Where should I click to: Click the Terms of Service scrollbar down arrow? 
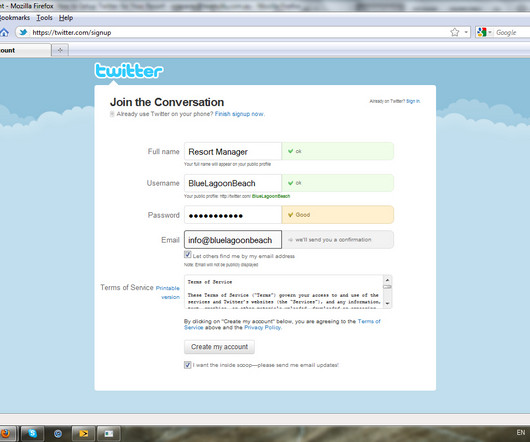pyautogui.click(x=387, y=303)
